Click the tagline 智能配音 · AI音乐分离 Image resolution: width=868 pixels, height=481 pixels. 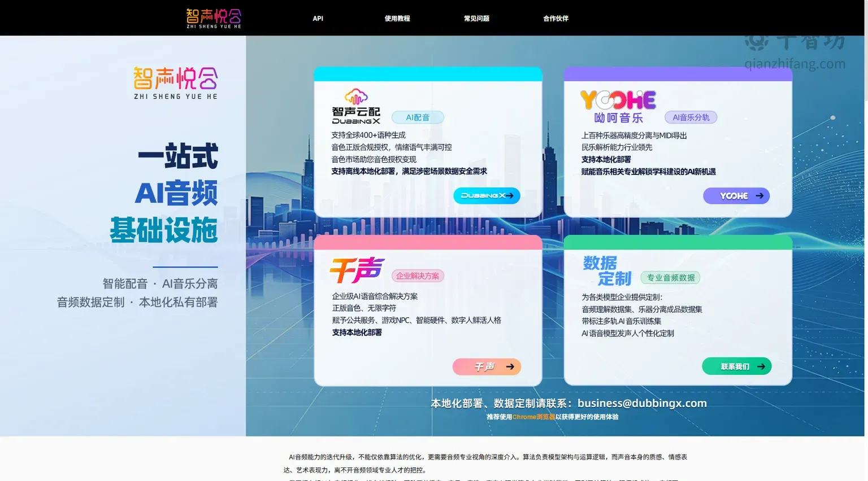160,283
